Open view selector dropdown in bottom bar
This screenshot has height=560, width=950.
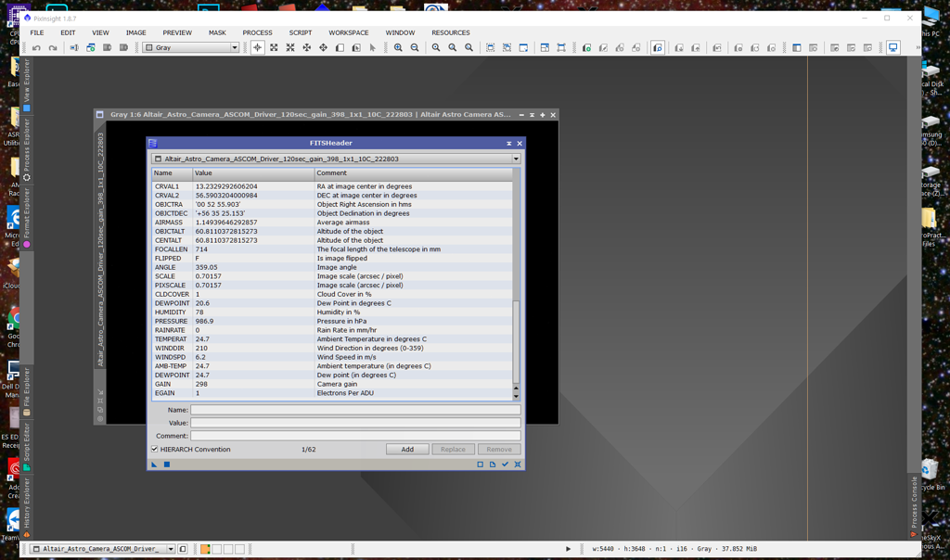(x=171, y=548)
